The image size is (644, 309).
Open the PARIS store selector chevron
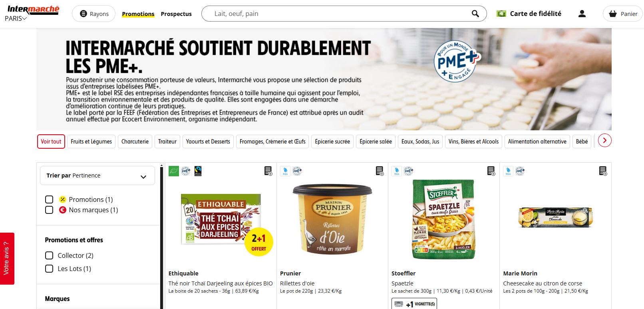click(25, 18)
